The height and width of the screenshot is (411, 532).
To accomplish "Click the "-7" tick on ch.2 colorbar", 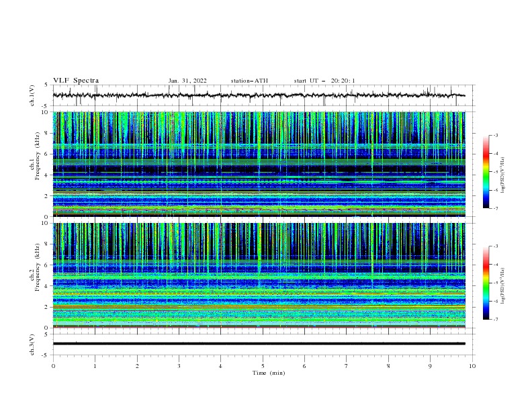I will tap(495, 320).
